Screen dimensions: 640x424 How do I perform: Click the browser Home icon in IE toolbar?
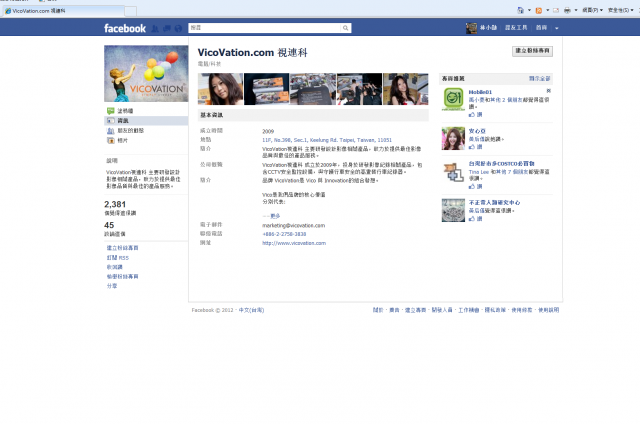click(x=520, y=10)
